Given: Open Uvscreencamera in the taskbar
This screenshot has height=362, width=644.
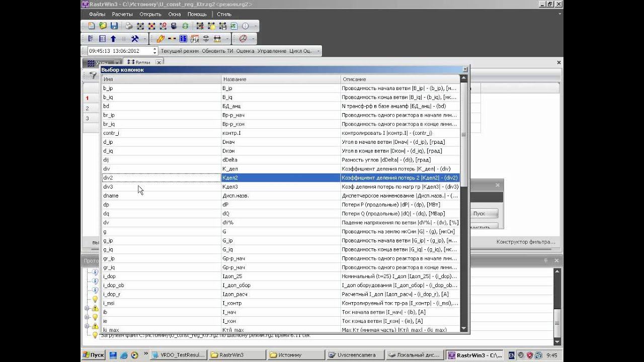Looking at the screenshot, I should 356,355.
